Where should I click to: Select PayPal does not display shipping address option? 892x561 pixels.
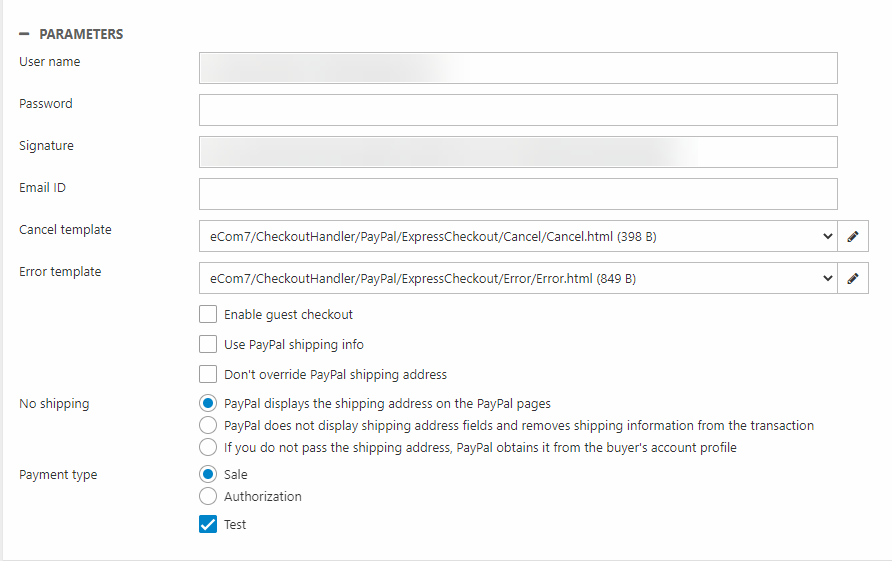[x=208, y=426]
